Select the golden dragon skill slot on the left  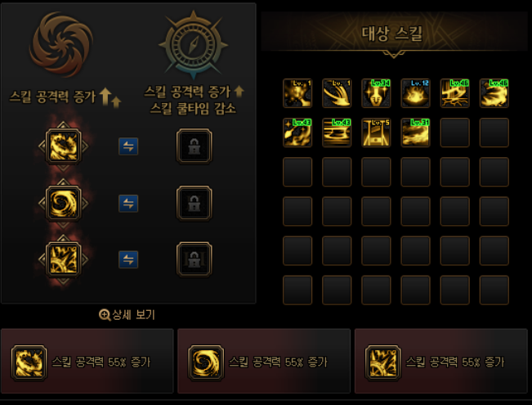click(64, 146)
